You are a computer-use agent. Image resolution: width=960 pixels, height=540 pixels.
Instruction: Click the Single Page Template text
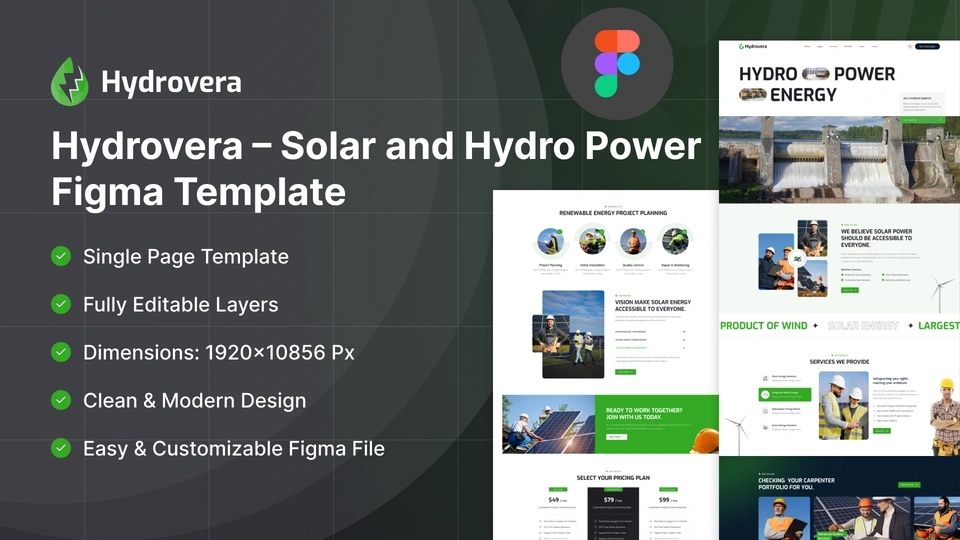(x=186, y=257)
